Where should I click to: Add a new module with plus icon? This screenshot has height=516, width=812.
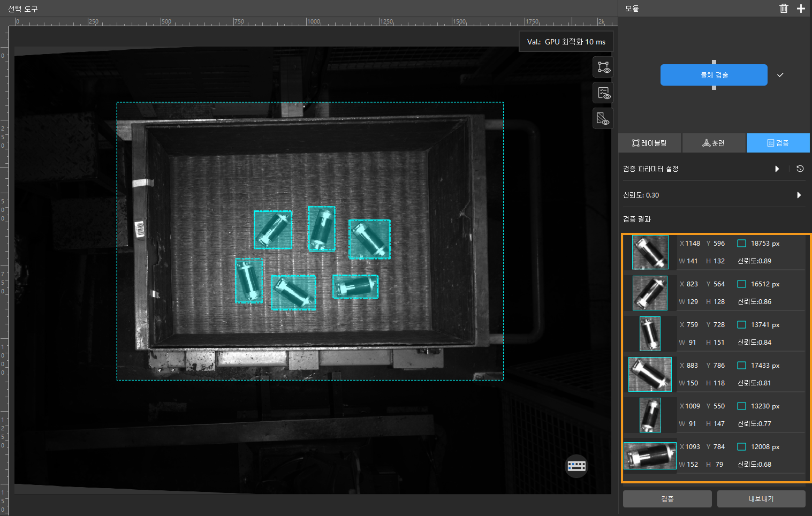[x=801, y=9]
